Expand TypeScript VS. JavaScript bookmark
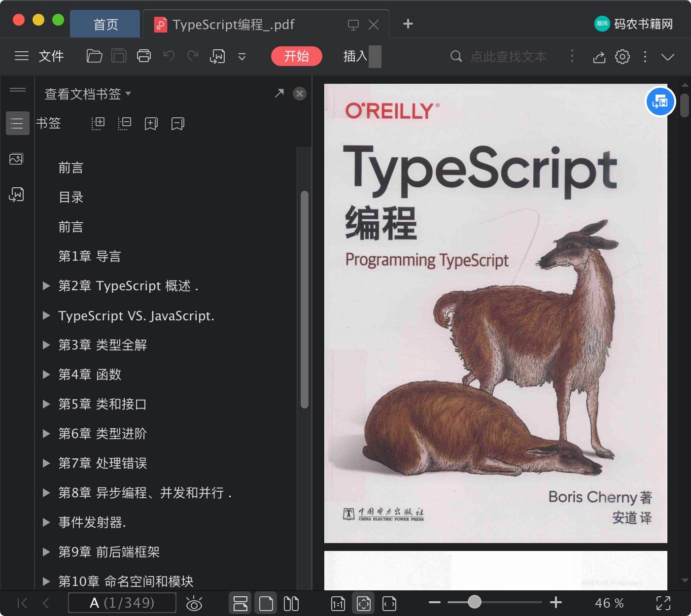 [x=46, y=315]
